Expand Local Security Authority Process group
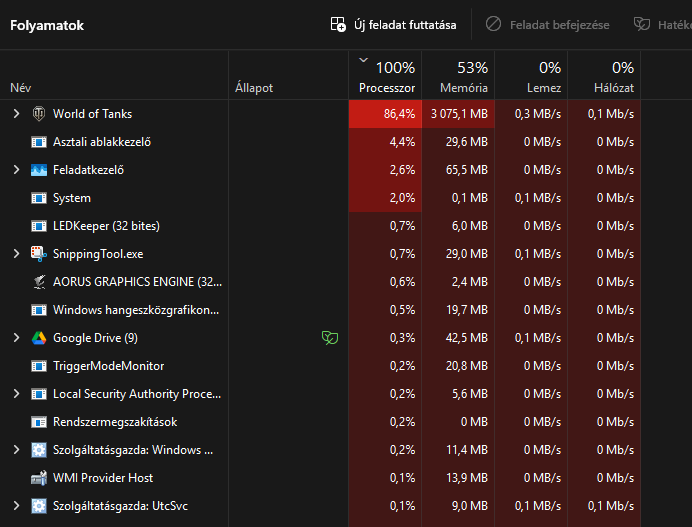Image resolution: width=692 pixels, height=527 pixels. pyautogui.click(x=16, y=394)
